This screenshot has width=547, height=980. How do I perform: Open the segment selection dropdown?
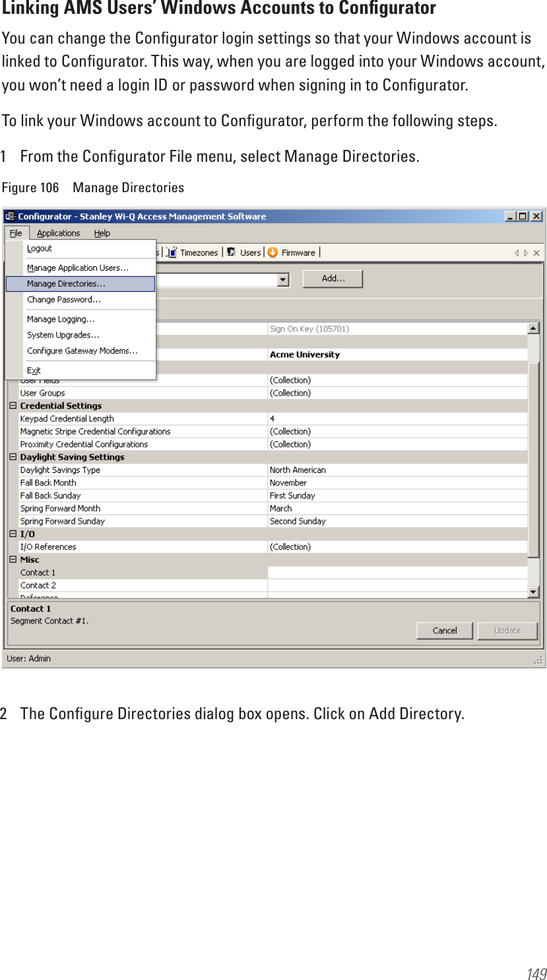pyautogui.click(x=282, y=279)
